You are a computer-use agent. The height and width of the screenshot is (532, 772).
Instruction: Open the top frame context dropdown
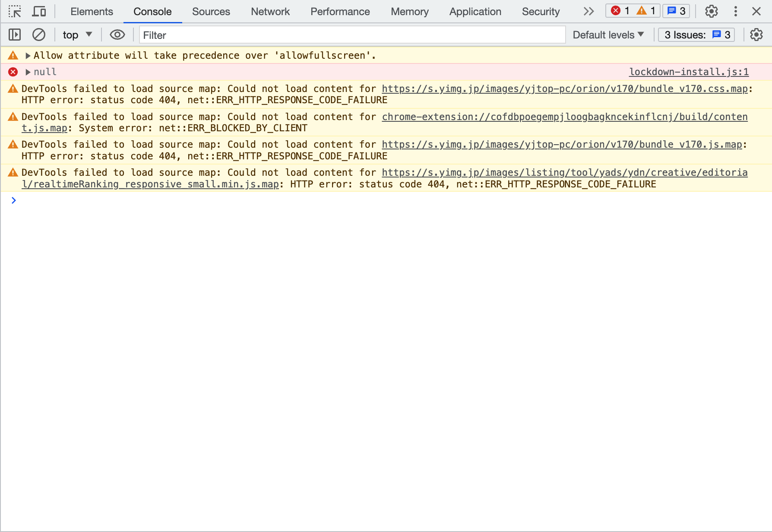[77, 35]
